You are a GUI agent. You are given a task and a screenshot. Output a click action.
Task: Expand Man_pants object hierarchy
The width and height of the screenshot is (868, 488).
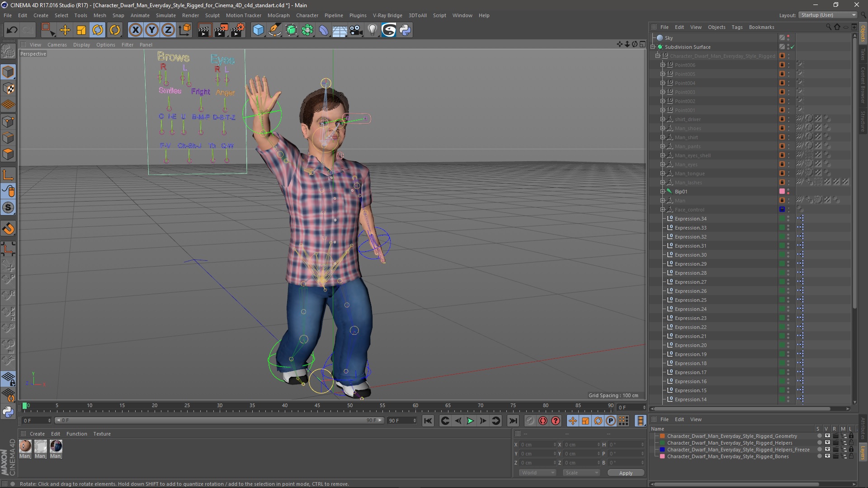(662, 146)
